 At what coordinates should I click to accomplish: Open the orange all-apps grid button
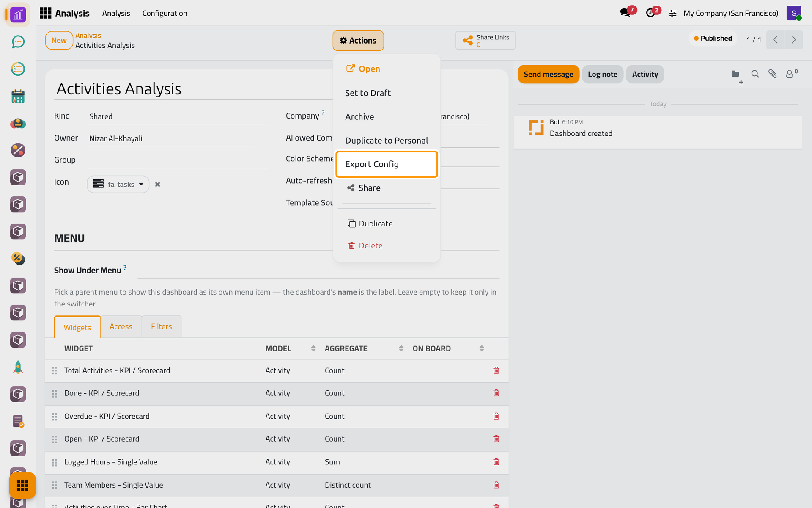[22, 485]
